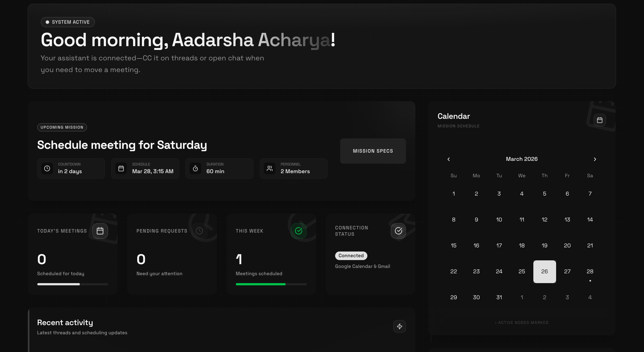Viewport: 644px width, 352px height.
Task: Click the SYSTEM ACTIVE status indicator
Action: pyautogui.click(x=67, y=22)
